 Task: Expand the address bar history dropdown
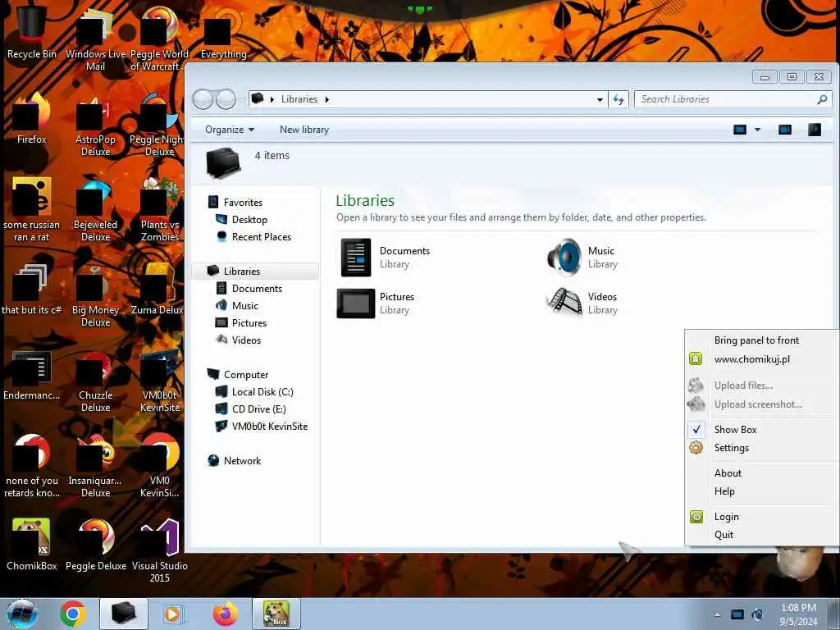click(x=600, y=99)
